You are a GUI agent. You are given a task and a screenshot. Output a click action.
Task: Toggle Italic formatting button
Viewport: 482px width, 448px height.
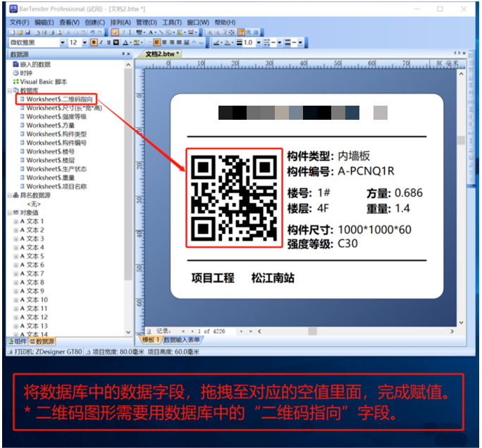click(101, 42)
